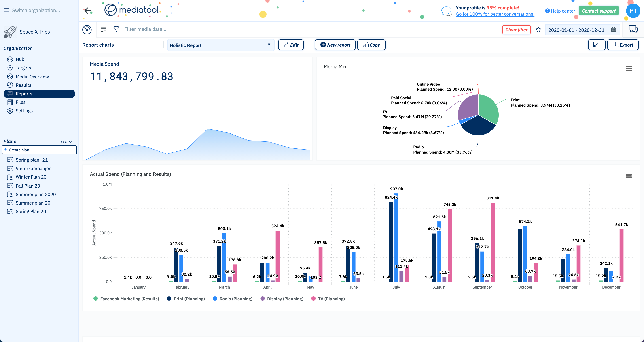The image size is (644, 342).
Task: Toggle TV (Planning) legend series
Action: (x=328, y=299)
